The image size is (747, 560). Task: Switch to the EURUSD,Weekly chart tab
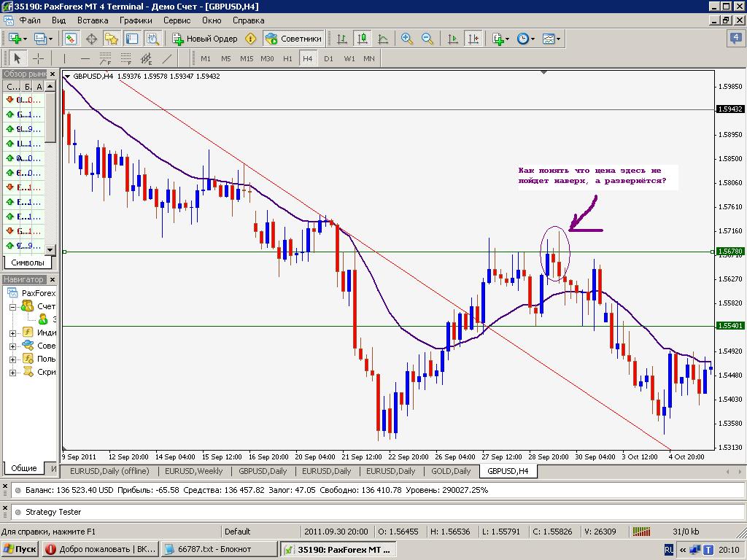193,471
